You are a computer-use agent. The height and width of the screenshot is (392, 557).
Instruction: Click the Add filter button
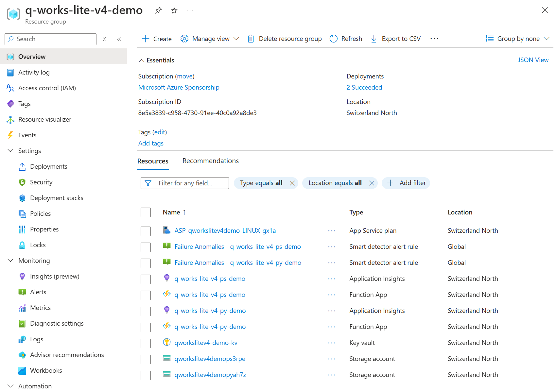point(406,183)
